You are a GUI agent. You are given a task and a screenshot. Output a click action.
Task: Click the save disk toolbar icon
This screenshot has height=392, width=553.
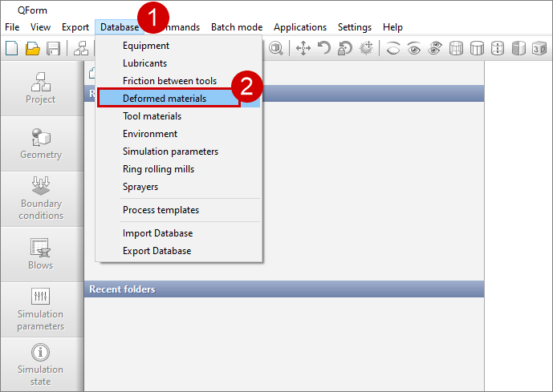pyautogui.click(x=54, y=48)
